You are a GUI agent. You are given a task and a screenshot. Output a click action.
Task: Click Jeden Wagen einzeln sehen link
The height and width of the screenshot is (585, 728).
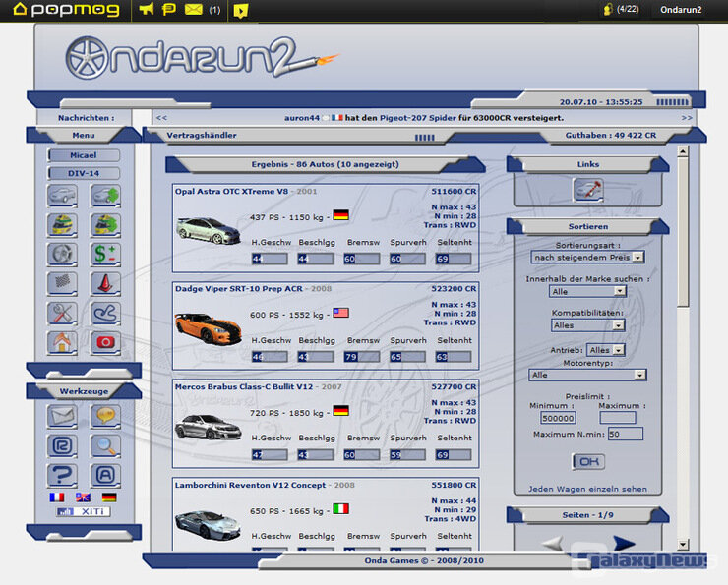(x=587, y=489)
